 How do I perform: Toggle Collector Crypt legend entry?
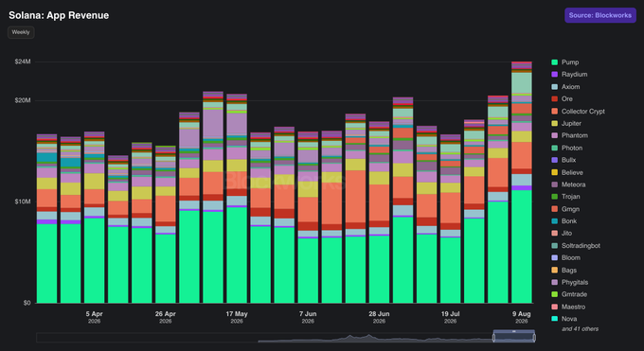coord(578,112)
